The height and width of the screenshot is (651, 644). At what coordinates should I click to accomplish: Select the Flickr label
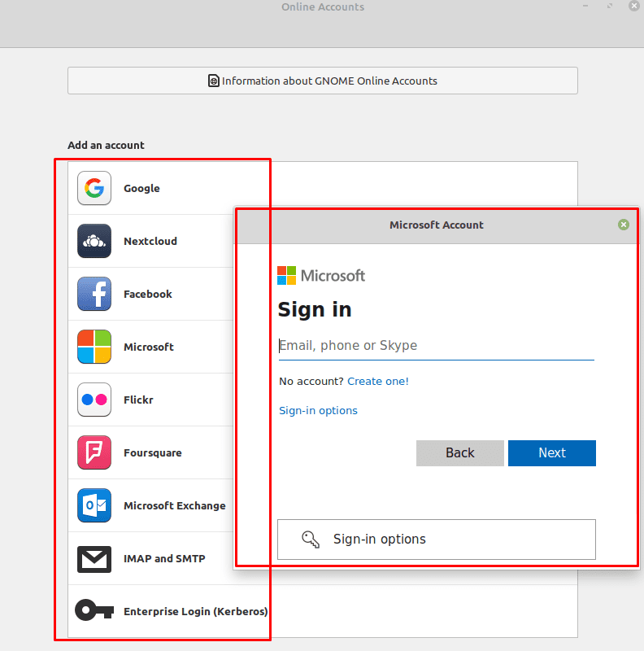pos(138,400)
